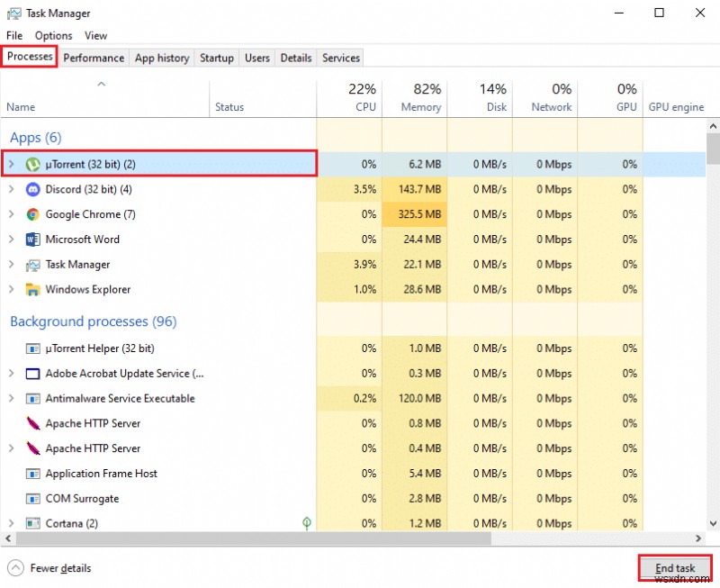
Task: Click Task Manager's 3.9% CPU value
Action: [x=364, y=265]
